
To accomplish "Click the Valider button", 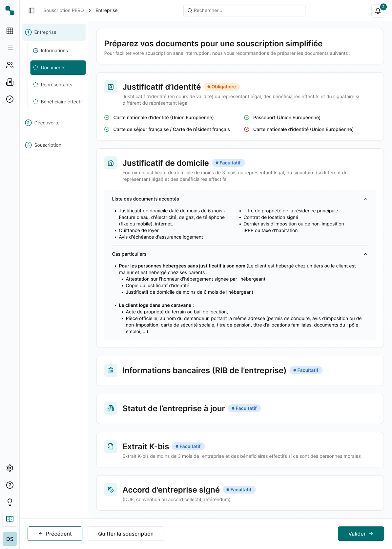I will (x=361, y=534).
